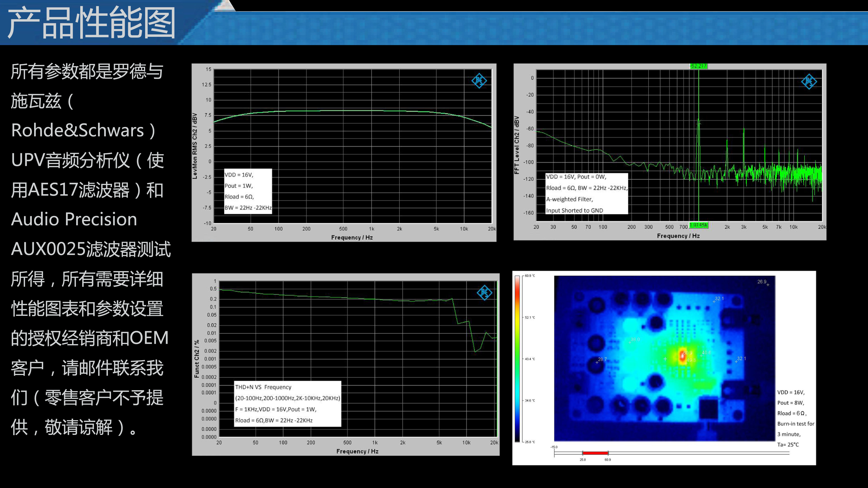Click the red temperature range slider bar

click(x=595, y=453)
